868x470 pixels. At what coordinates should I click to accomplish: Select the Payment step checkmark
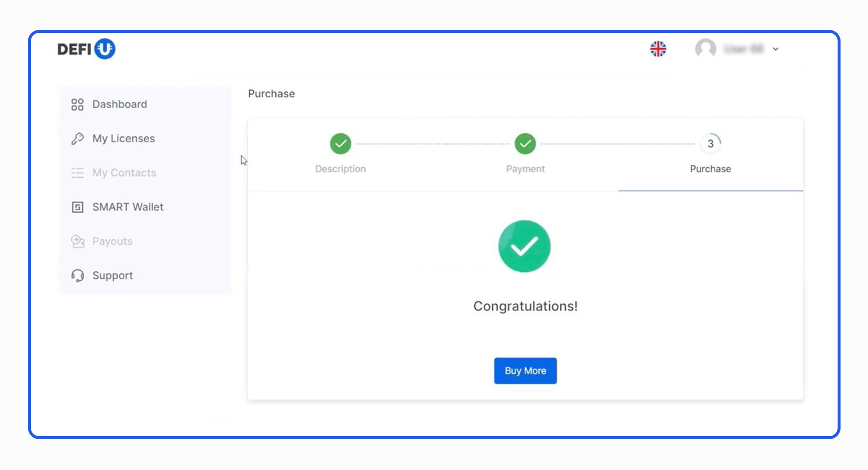point(525,144)
